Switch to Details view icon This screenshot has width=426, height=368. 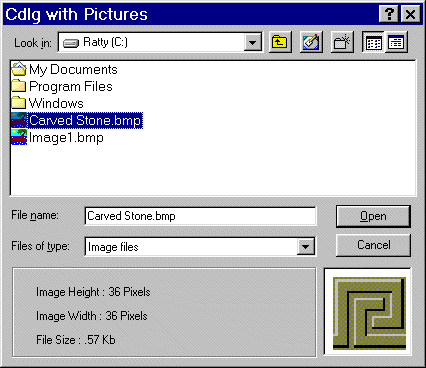pyautogui.click(x=396, y=42)
